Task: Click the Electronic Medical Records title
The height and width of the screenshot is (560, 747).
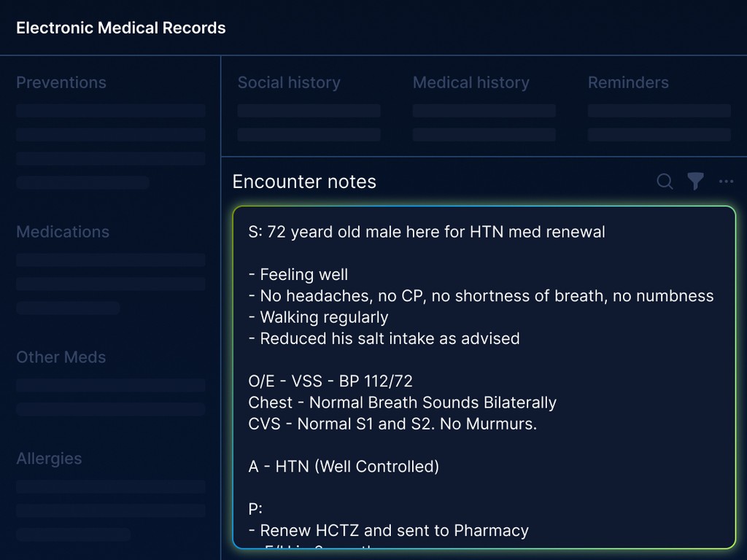Action: click(x=120, y=28)
